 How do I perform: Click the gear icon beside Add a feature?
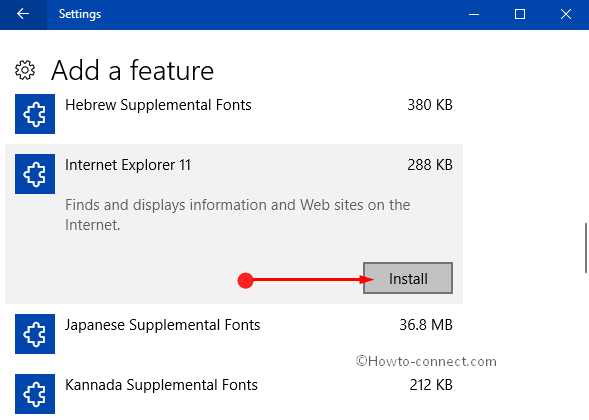point(25,70)
